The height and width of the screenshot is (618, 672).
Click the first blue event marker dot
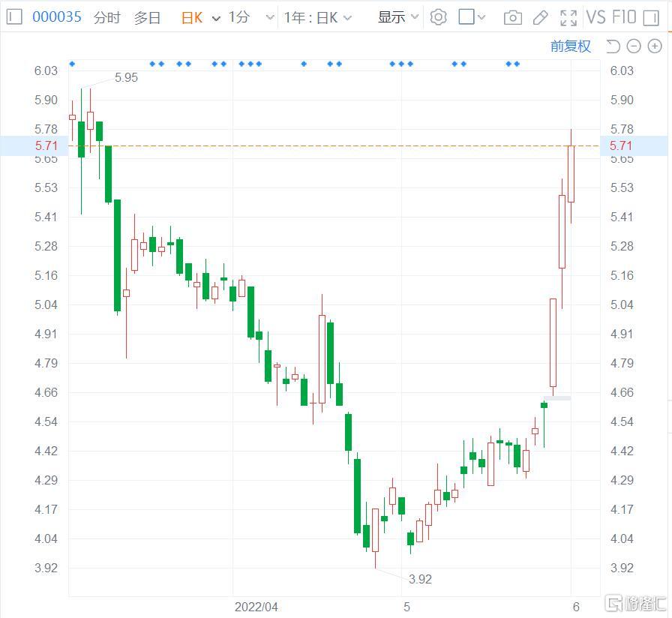pyautogui.click(x=72, y=64)
